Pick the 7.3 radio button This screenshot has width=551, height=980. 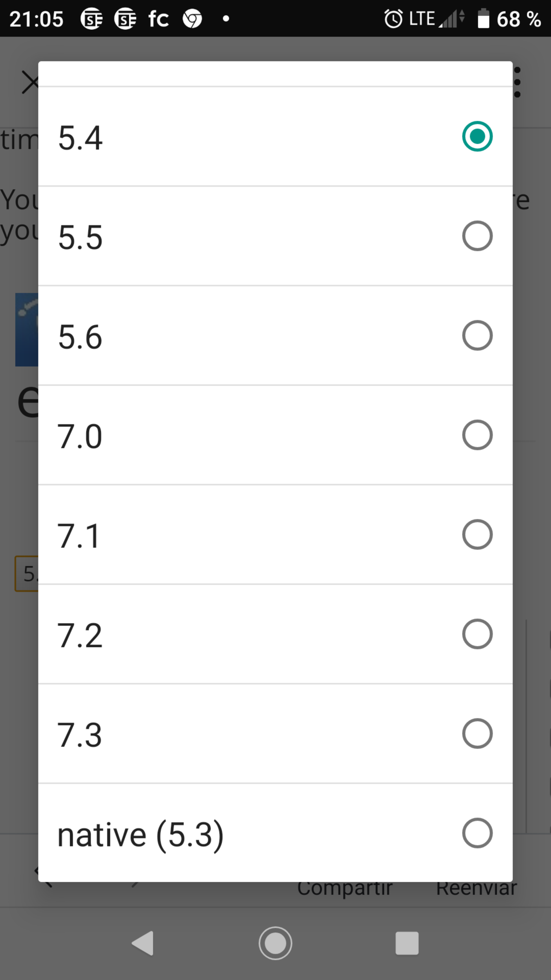(x=477, y=733)
